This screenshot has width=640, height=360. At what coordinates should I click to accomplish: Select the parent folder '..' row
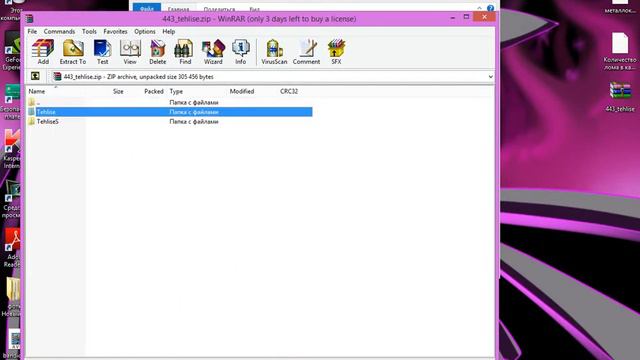tap(169, 102)
